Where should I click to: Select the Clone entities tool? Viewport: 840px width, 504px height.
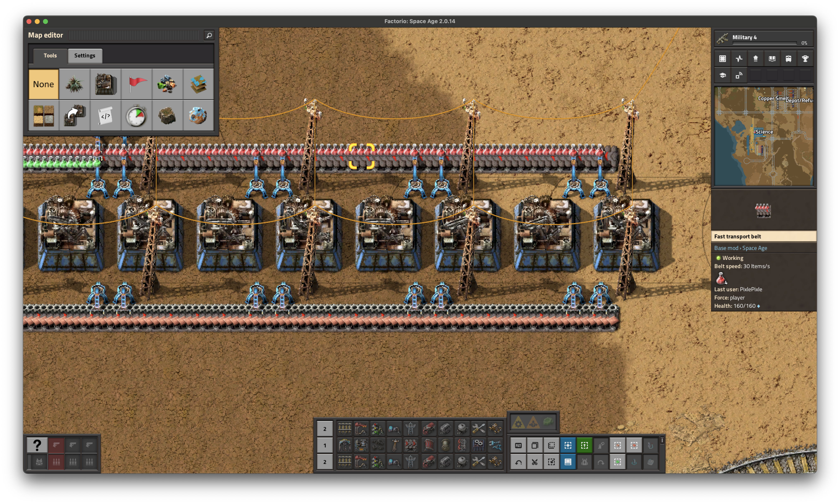click(74, 115)
